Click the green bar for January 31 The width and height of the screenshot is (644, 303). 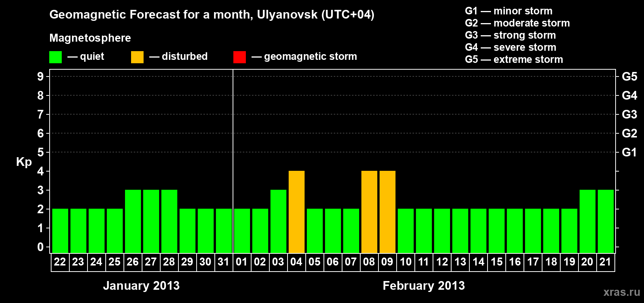[x=224, y=231]
